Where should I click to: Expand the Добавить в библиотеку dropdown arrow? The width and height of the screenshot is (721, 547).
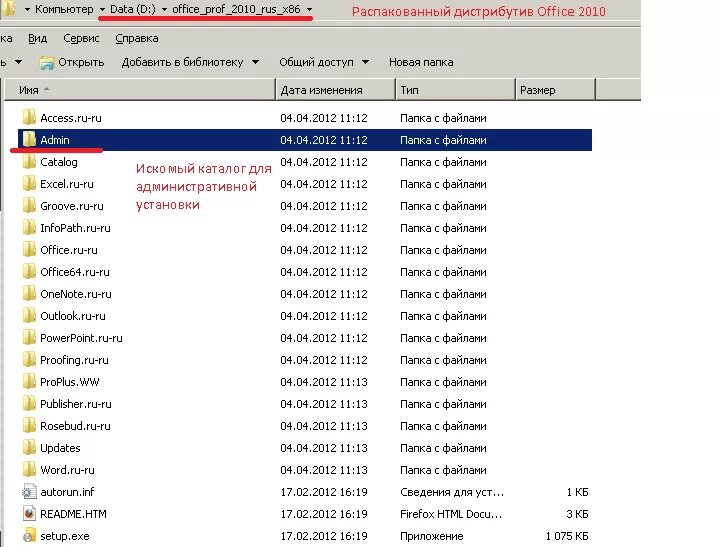click(256, 63)
